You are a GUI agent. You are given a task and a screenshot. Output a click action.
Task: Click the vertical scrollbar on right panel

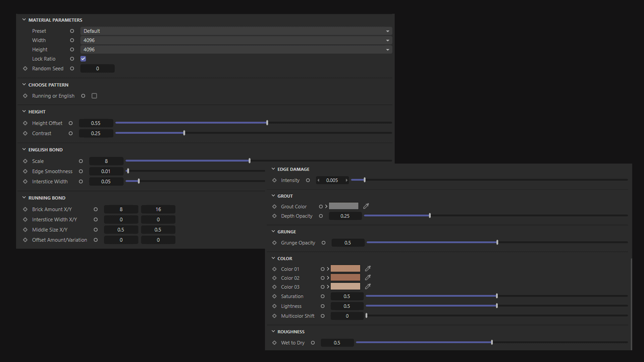(x=631, y=304)
